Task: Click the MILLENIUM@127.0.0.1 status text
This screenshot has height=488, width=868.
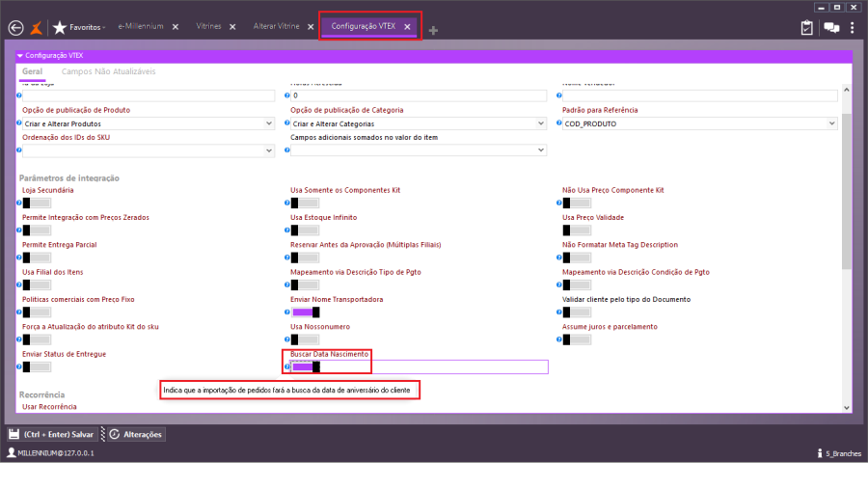Action: (x=56, y=453)
